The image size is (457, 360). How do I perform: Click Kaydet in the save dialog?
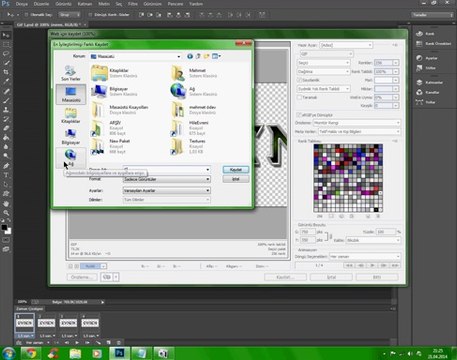[x=236, y=170]
